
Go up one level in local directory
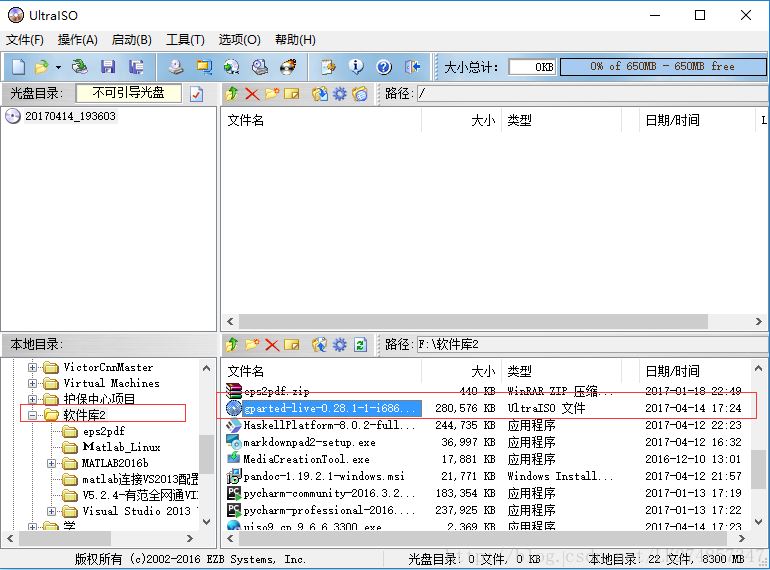point(232,345)
